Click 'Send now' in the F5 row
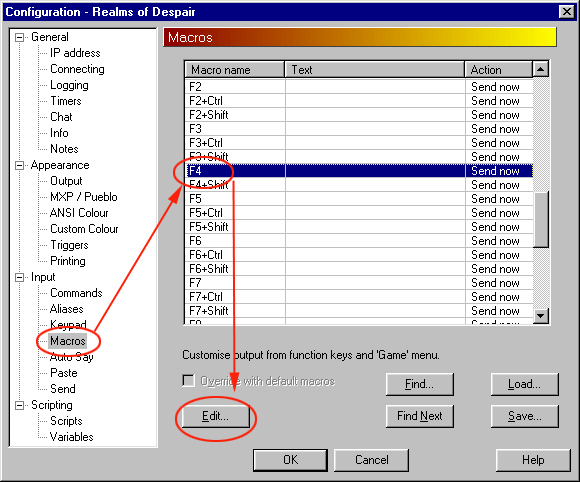This screenshot has height=482, width=580. point(495,199)
